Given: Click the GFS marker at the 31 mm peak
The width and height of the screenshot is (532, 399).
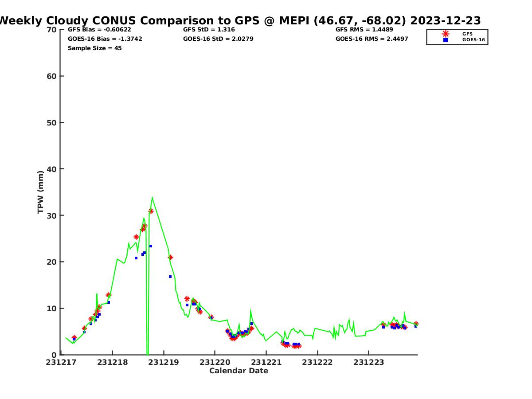Looking at the screenshot, I should (151, 211).
